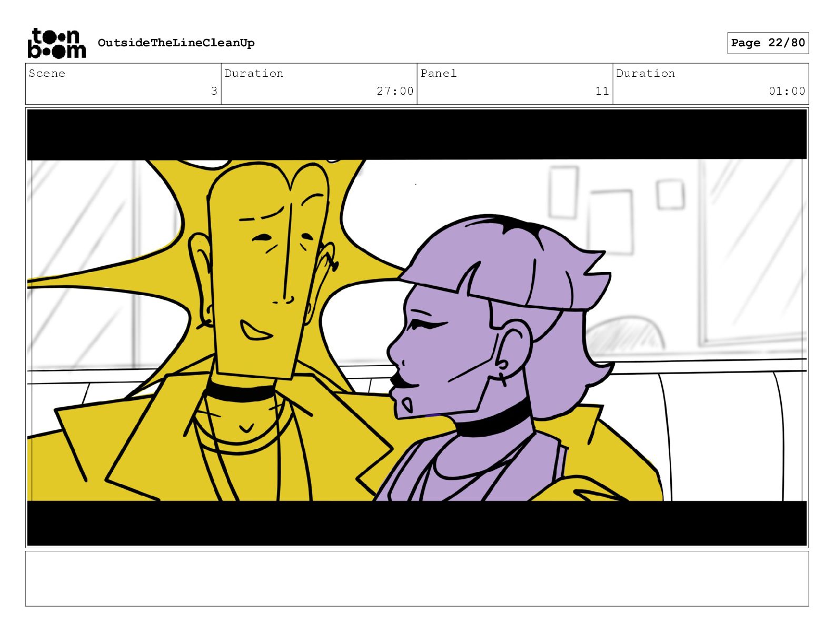Click the Toon Boom logo
The height and width of the screenshot is (644, 834).
coord(56,43)
